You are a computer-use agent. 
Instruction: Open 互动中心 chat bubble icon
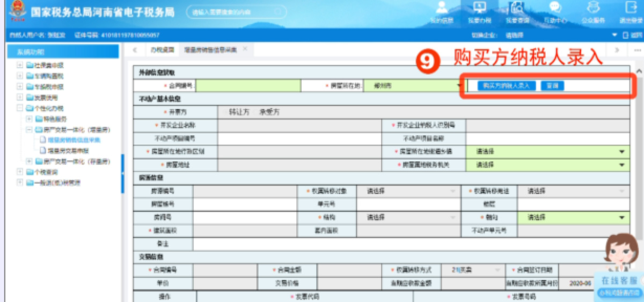click(x=555, y=8)
